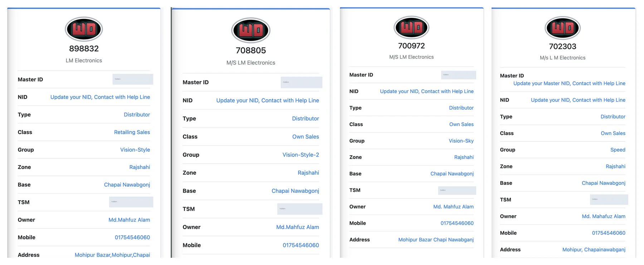This screenshot has height=265, width=644.
Task: Click address Mohipur Bazar,Mohipur,Chapai
Action: click(x=112, y=255)
